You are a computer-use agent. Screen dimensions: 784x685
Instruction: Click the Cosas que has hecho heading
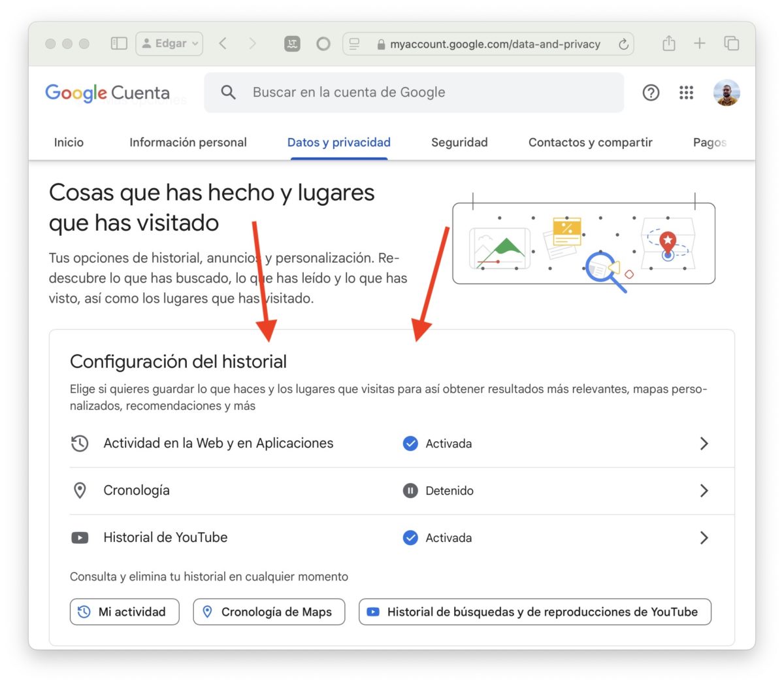pos(212,208)
